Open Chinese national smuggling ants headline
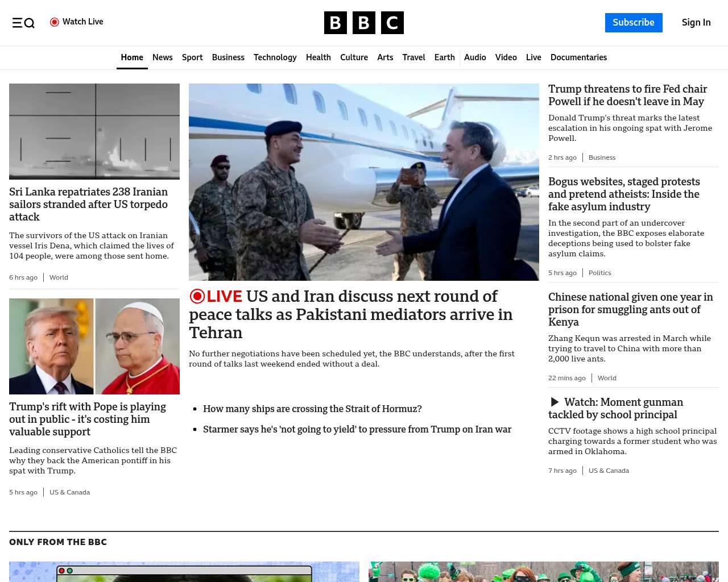The height and width of the screenshot is (582, 728). 630,309
